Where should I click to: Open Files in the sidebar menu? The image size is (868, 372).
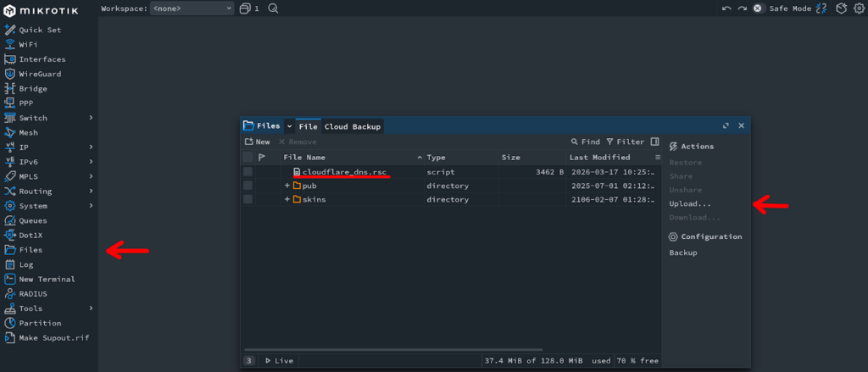tap(31, 250)
